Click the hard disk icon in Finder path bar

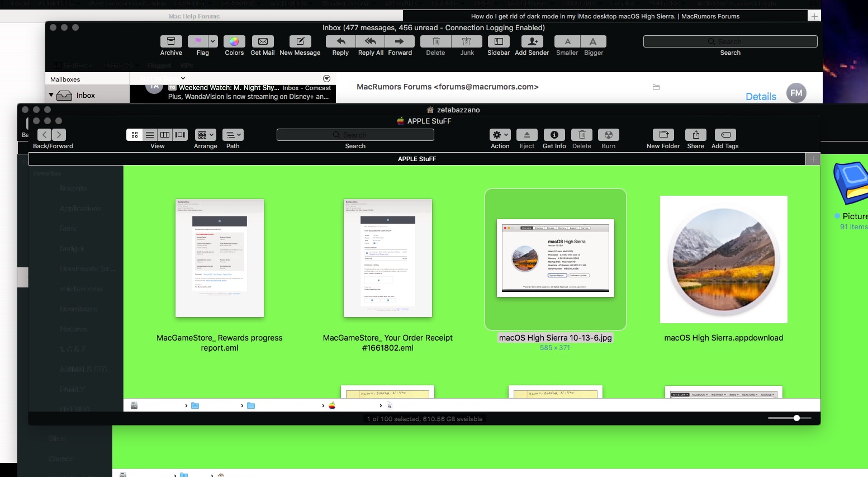[134, 405]
